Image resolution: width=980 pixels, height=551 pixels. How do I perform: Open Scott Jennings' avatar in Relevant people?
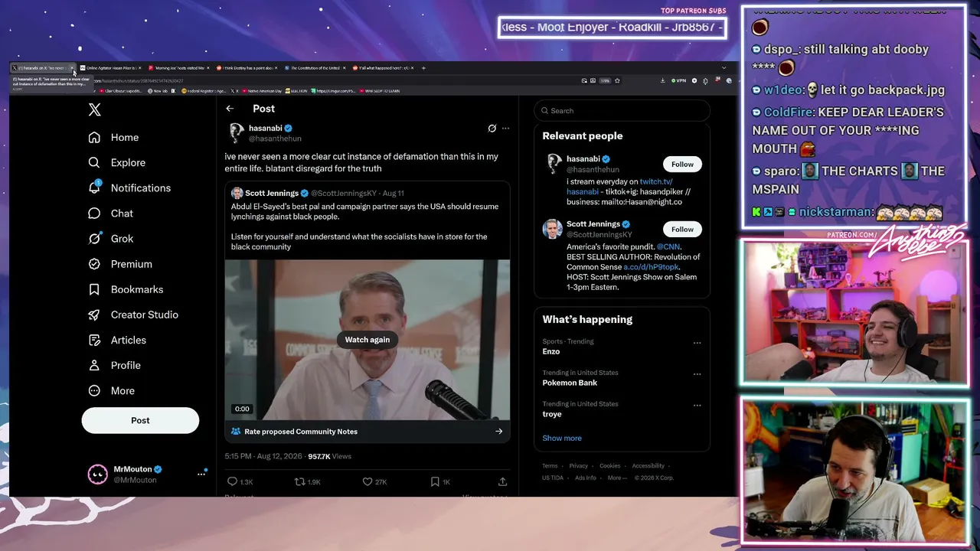553,229
